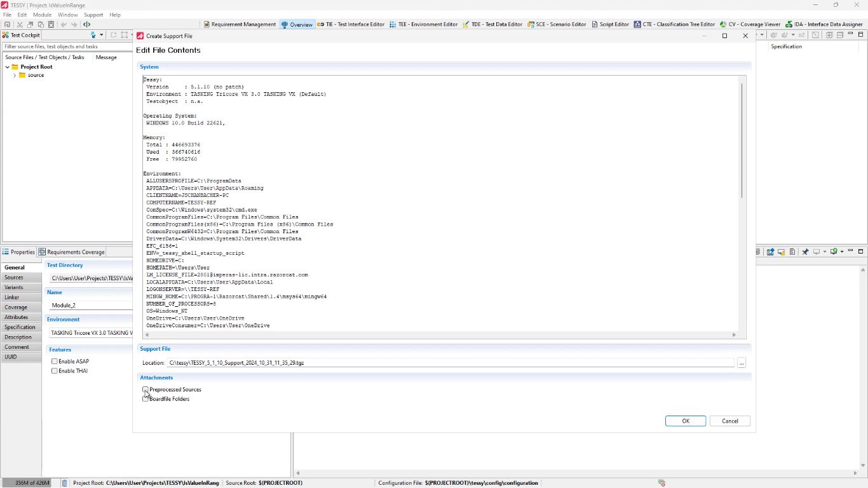Viewport: 868px width, 488px height.
Task: Click the horizontal scrollbar of System text
Action: (439, 335)
